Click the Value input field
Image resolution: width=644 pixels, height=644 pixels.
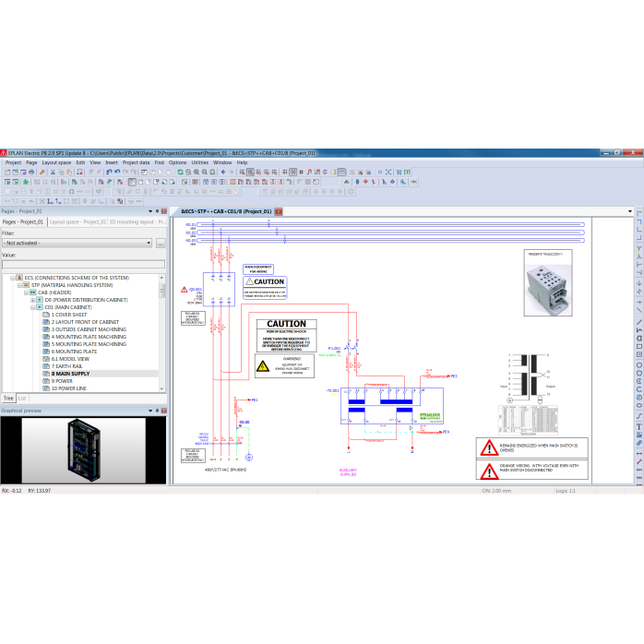(x=83, y=265)
